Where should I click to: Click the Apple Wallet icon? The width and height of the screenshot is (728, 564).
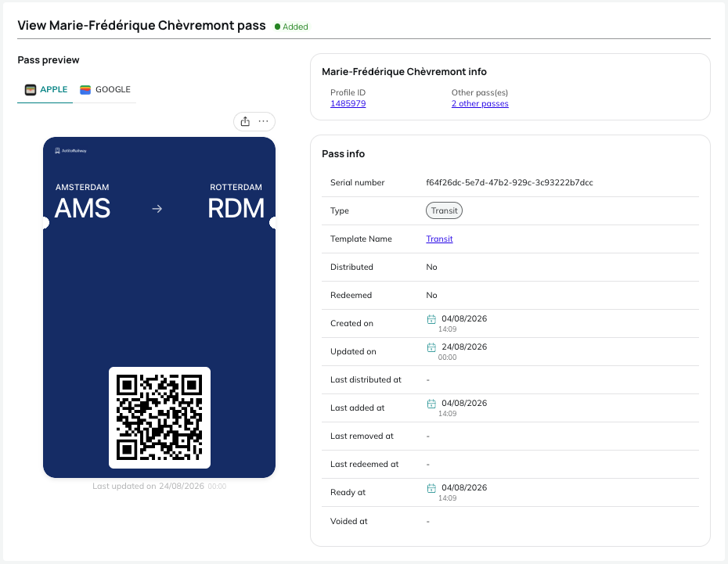pos(31,89)
